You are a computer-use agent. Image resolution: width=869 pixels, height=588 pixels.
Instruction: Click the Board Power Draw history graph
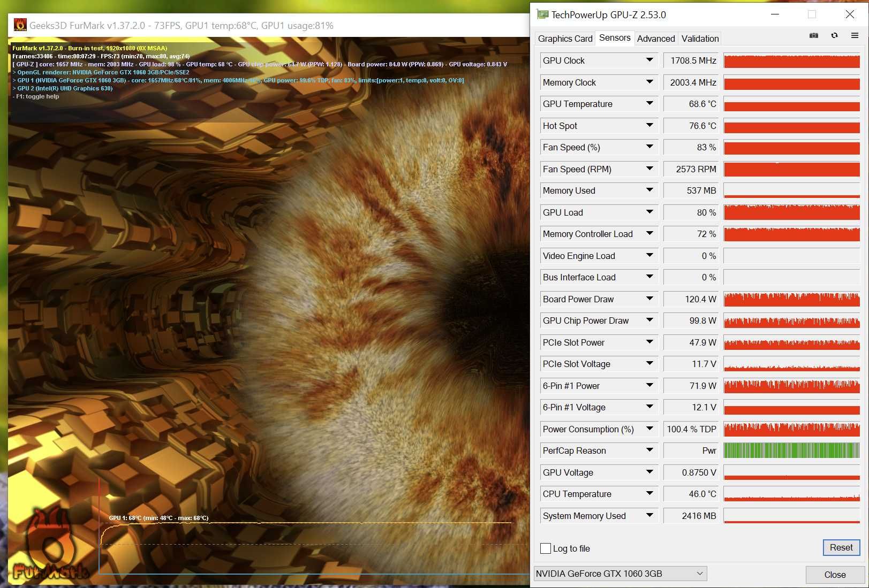point(792,299)
